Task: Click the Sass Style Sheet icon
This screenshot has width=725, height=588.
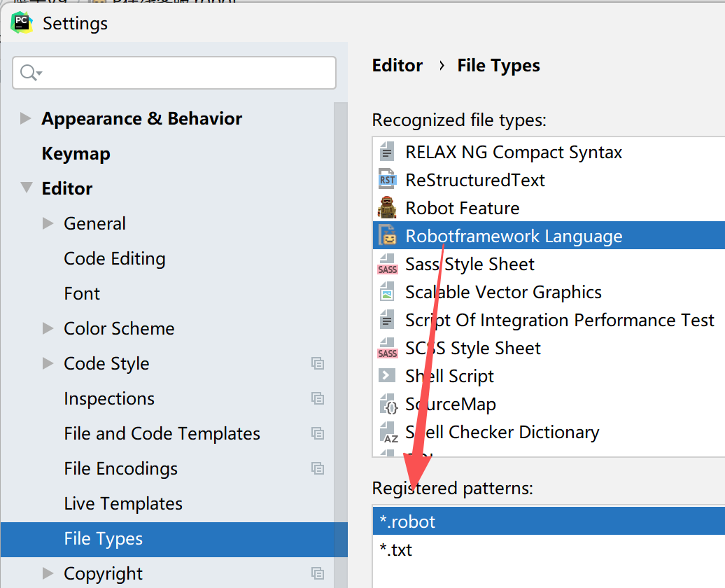Action: pyautogui.click(x=387, y=264)
